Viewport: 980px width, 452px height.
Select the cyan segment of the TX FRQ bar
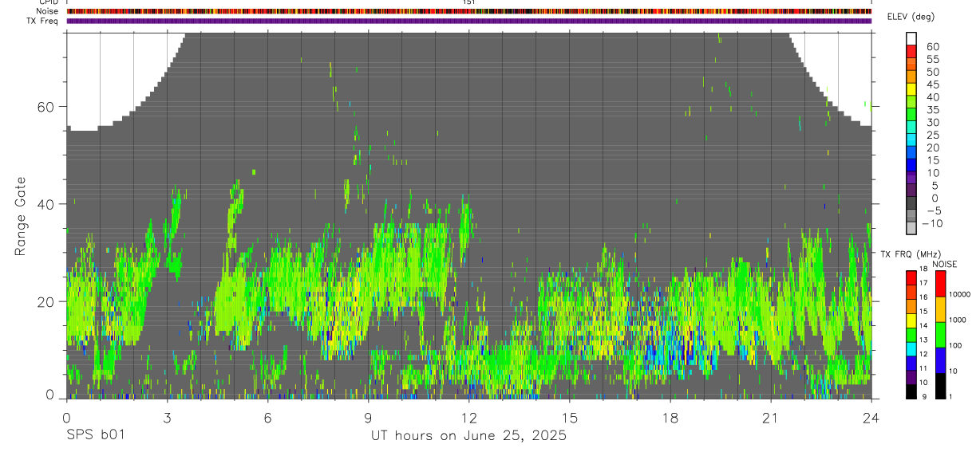[x=911, y=349]
